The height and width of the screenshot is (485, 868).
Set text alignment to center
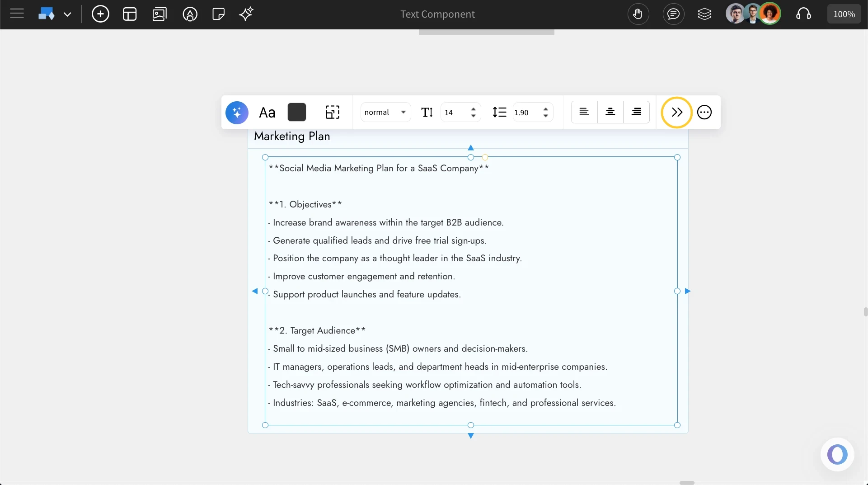610,112
